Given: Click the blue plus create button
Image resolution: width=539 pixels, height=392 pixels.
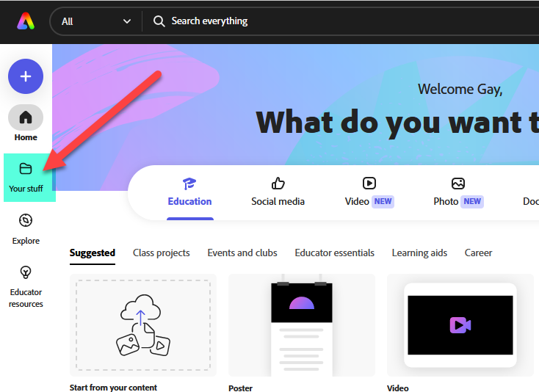Looking at the screenshot, I should 26,76.
